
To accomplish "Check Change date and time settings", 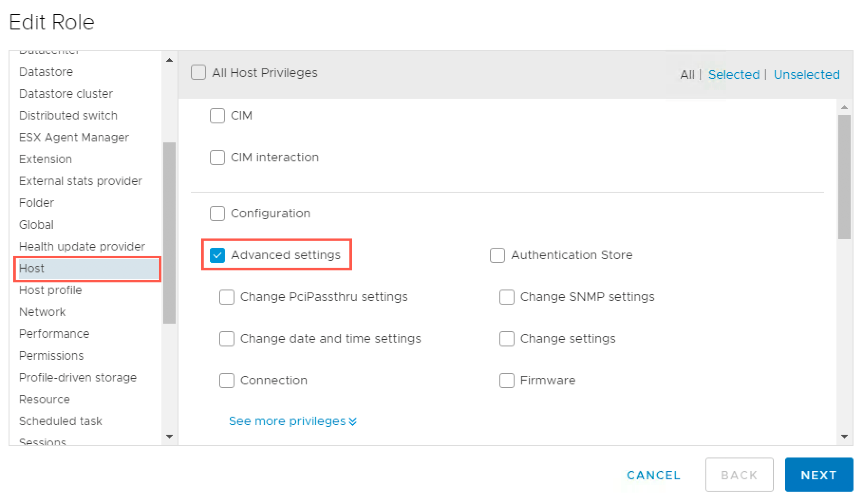I will click(226, 338).
